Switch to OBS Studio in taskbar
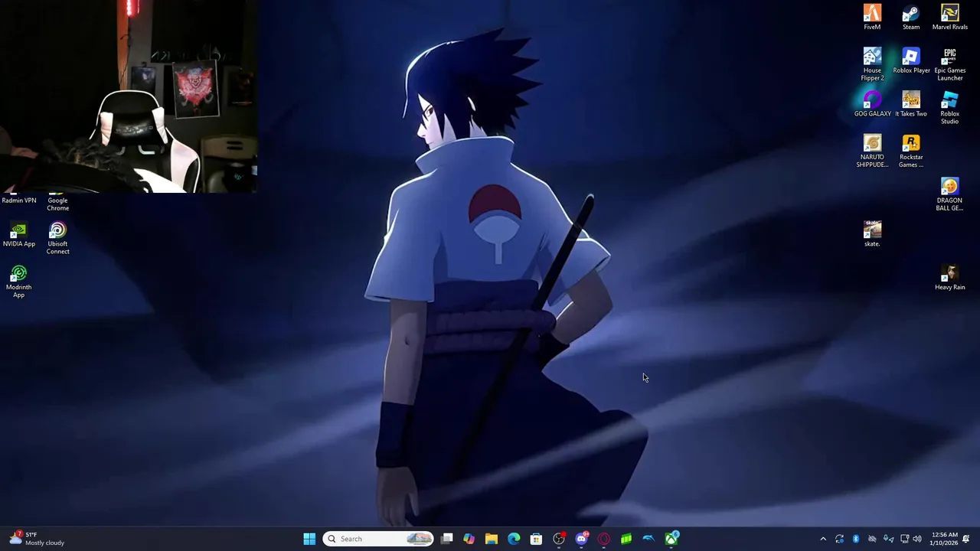Viewport: 980px width, 551px height. (x=559, y=539)
